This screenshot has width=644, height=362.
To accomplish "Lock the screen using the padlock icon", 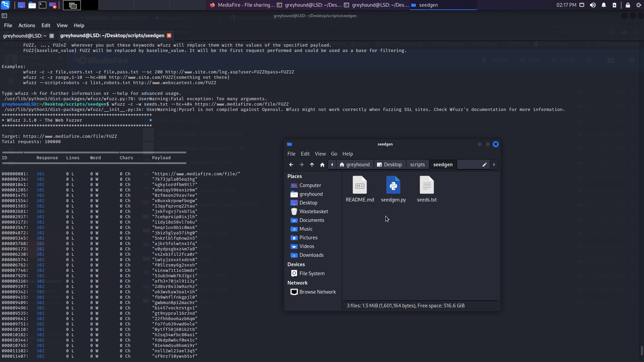I will [x=628, y=5].
